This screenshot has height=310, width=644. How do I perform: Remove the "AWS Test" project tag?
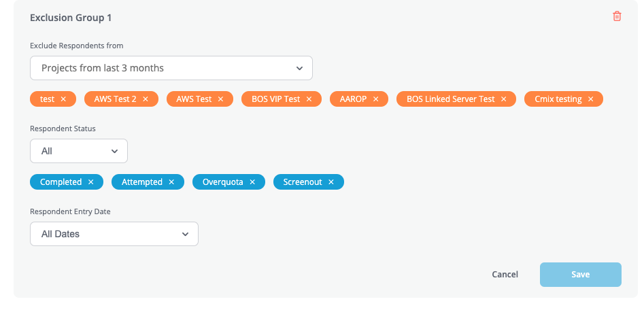(x=220, y=99)
